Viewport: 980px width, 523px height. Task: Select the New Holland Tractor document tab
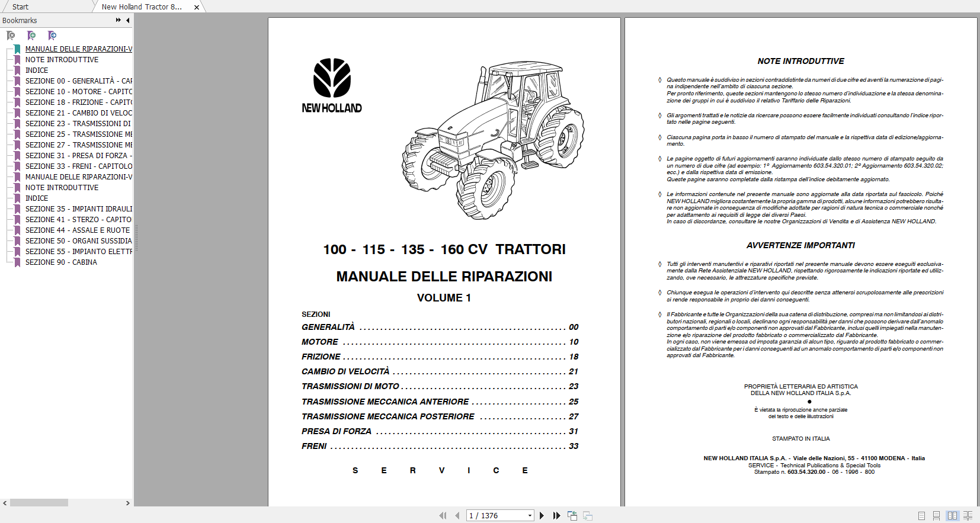142,7
